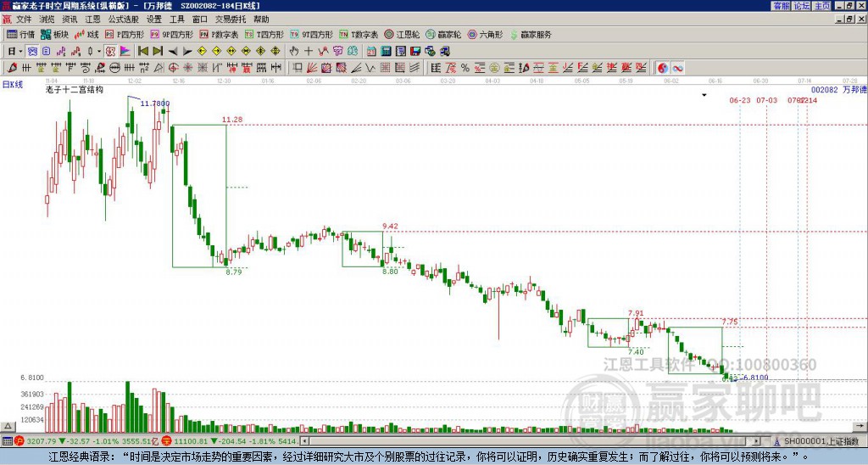Viewport: 868px width, 465px height.
Task: Toggle the yin-yang taiji icon
Action: tap(663, 68)
